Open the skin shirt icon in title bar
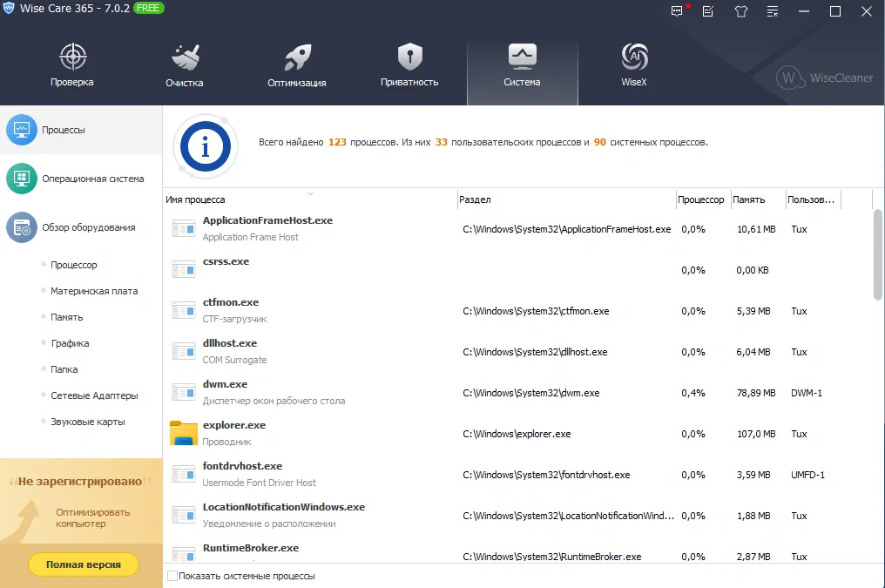This screenshot has height=588, width=885. coord(741,11)
